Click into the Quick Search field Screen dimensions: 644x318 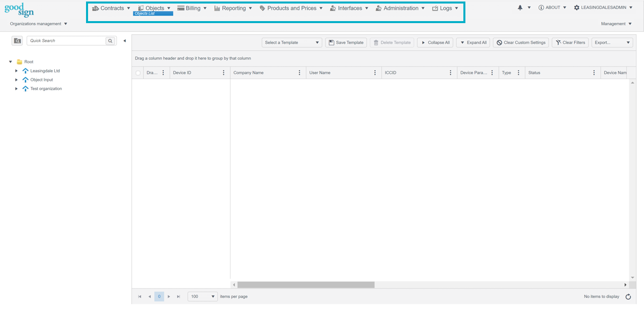(65, 41)
